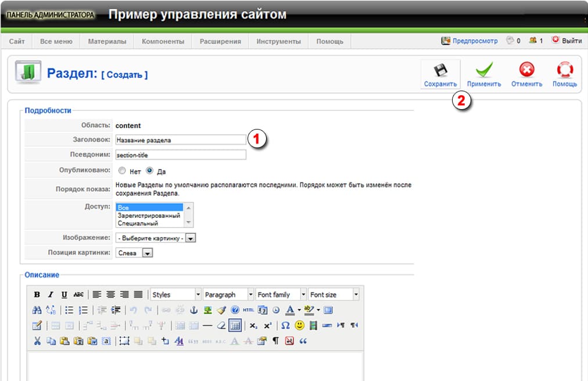Click the Предпросмотр preview link

[469, 41]
